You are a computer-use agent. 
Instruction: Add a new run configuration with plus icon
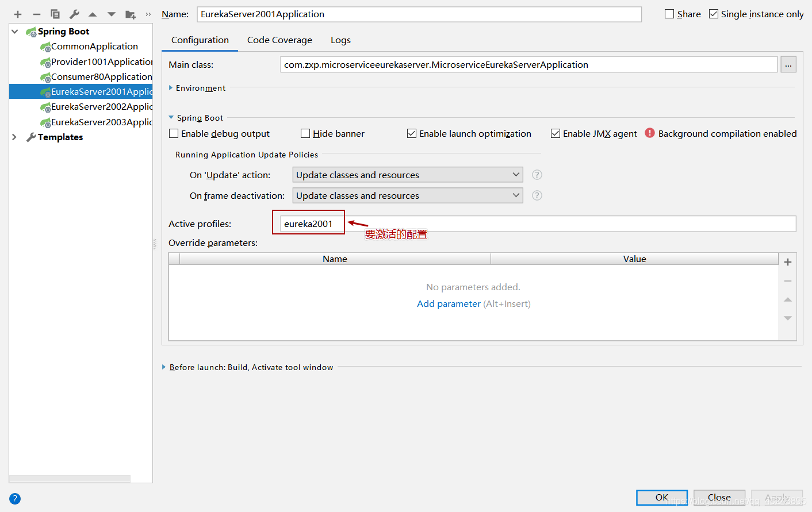pyautogui.click(x=18, y=14)
